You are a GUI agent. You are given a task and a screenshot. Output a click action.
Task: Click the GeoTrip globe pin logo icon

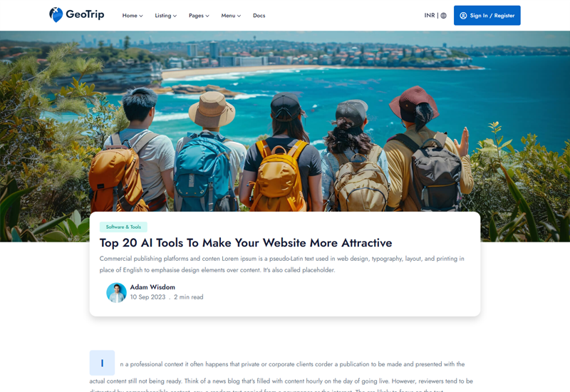click(56, 15)
